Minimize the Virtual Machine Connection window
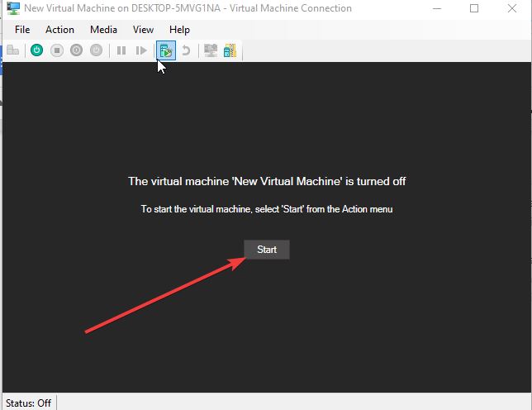Image resolution: width=532 pixels, height=410 pixels. [437, 8]
